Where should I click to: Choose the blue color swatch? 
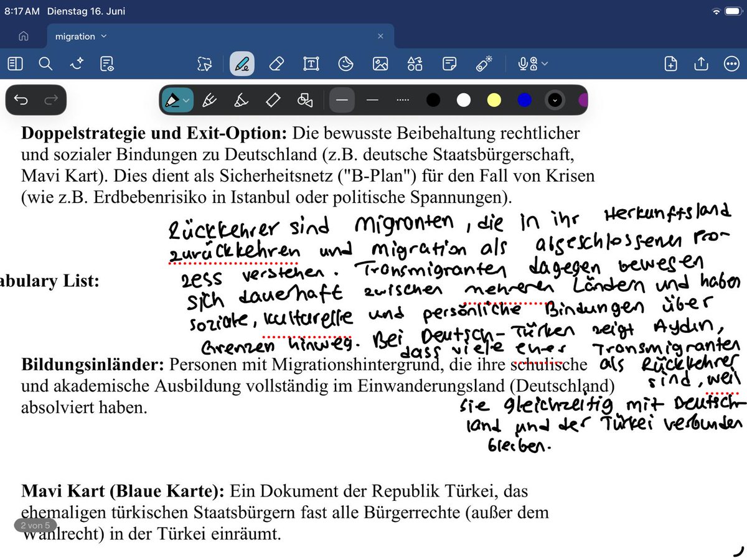click(525, 100)
